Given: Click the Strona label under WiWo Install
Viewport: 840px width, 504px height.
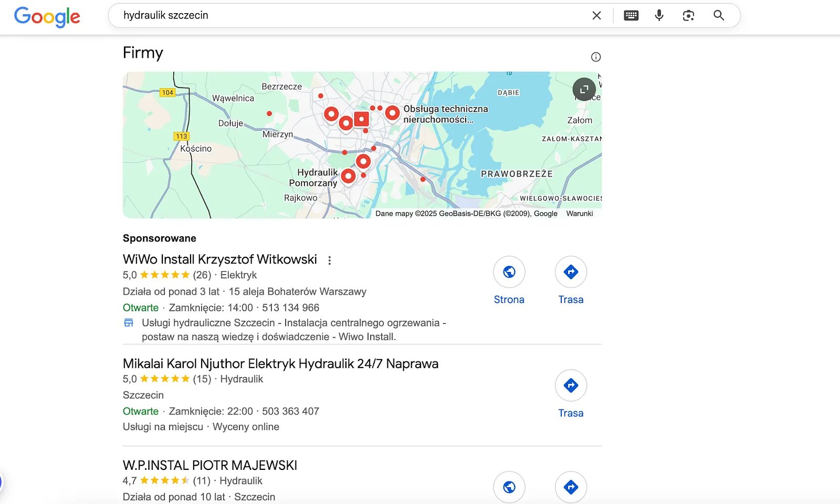Looking at the screenshot, I should pyautogui.click(x=509, y=300).
